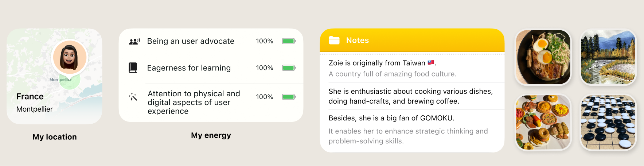Image resolution: width=644 pixels, height=166 pixels.
Task: Click battery icon in Attention row
Action: click(289, 97)
